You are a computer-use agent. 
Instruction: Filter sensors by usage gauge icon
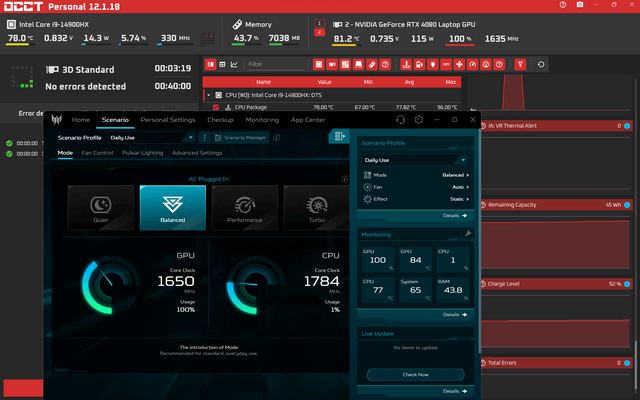[x=473, y=64]
